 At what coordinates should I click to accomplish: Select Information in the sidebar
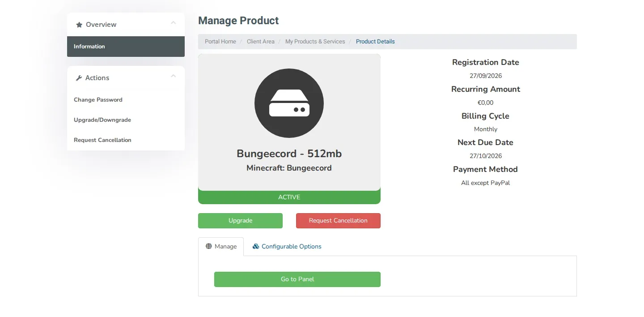coord(126,47)
